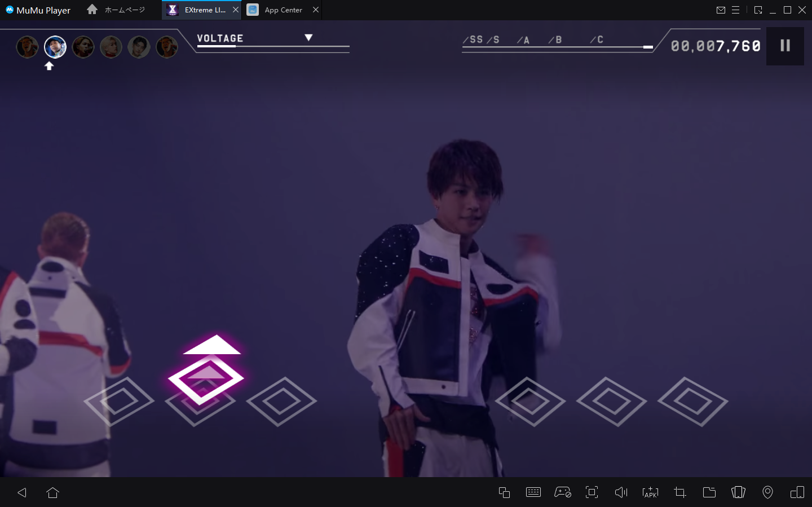
Task: Tap the sixth performer avatar
Action: tap(167, 47)
